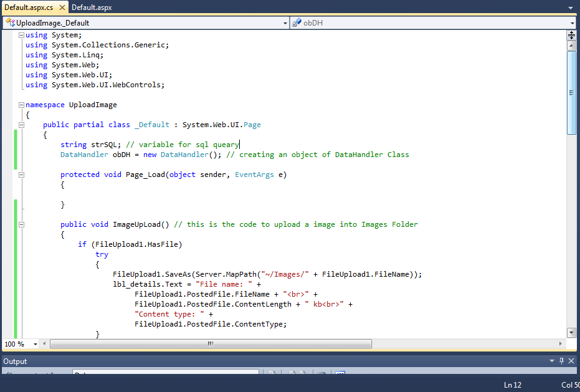Click the field icon beside obDH
The height and width of the screenshot is (392, 580).
click(297, 23)
